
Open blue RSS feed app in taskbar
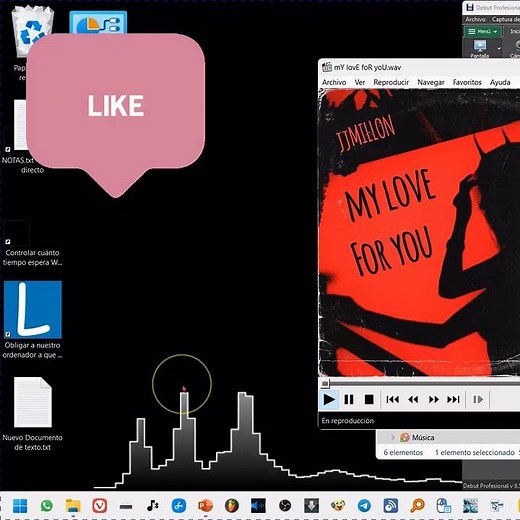[x=391, y=506]
